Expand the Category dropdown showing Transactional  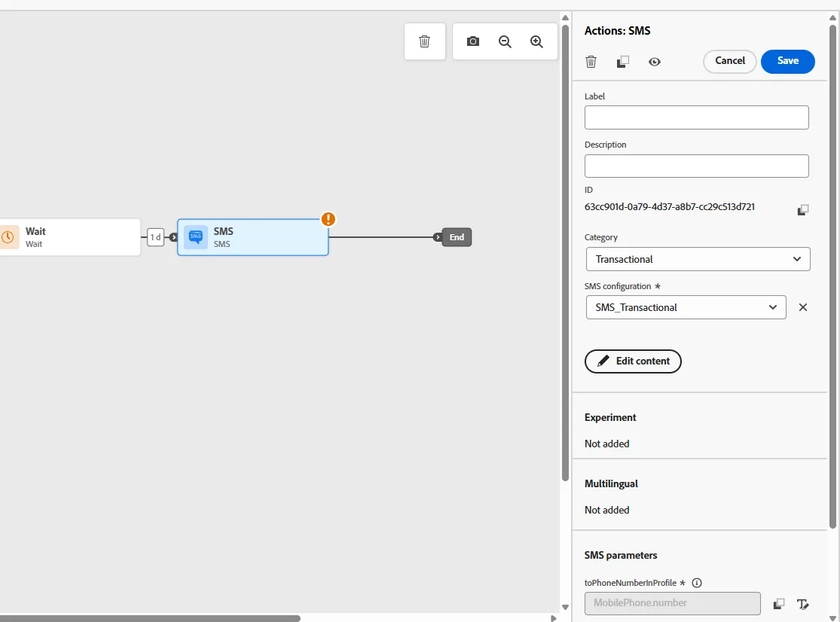(698, 259)
